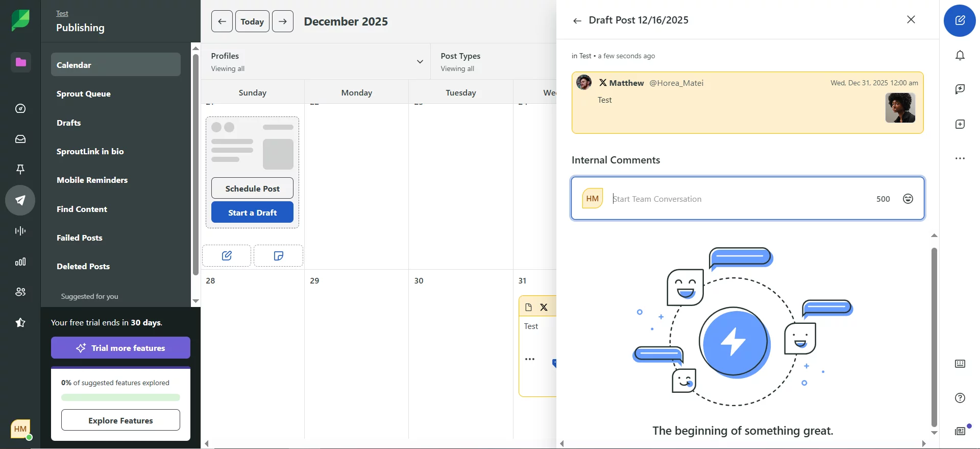Click the post image thumbnail
Viewport: 980px width, 449px height.
tap(900, 108)
